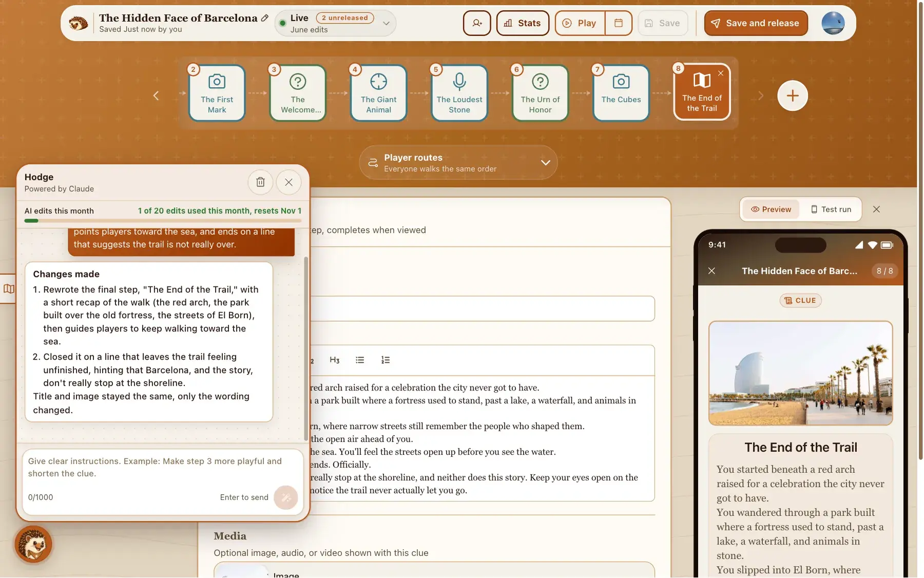Image resolution: width=924 pixels, height=578 pixels.
Task: Close the Hodge assistant panel
Action: click(288, 182)
